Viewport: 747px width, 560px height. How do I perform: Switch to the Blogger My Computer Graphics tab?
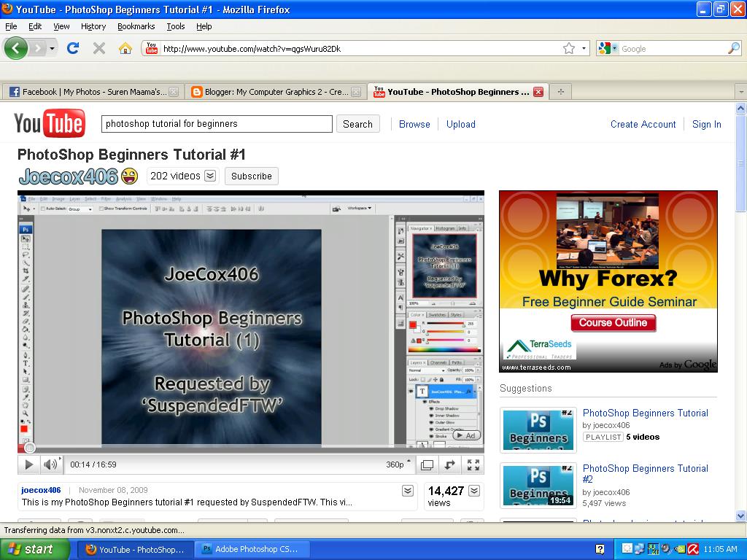tap(275, 92)
